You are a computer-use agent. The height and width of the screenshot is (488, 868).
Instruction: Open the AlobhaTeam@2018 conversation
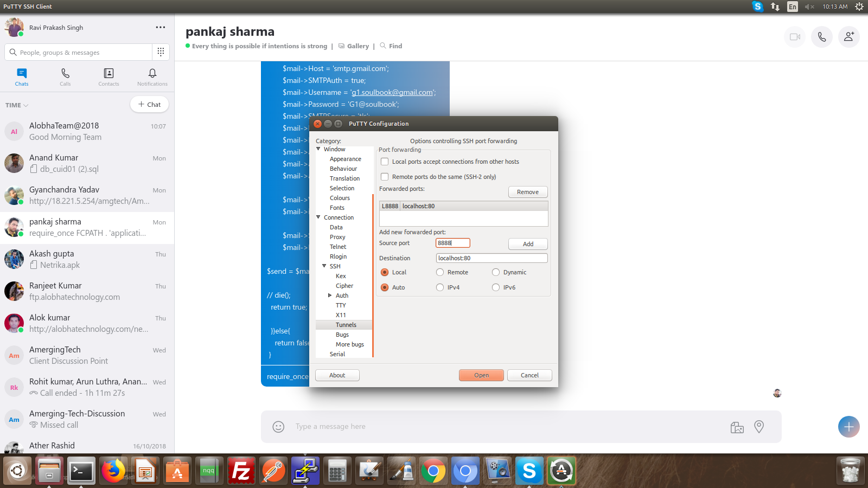click(x=87, y=131)
